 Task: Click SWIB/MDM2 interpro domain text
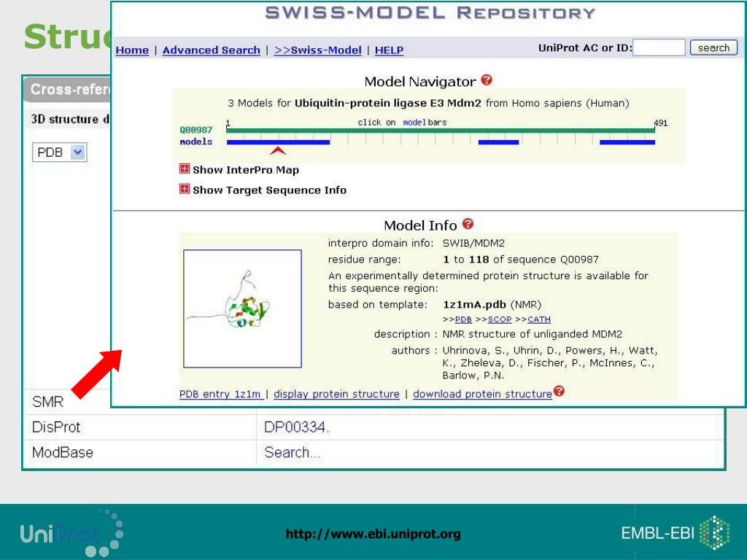(473, 243)
